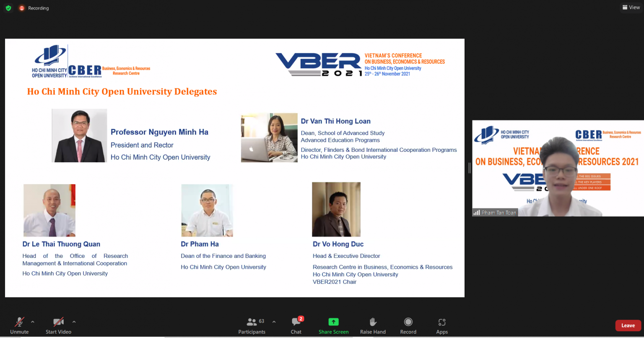Click Dr Van Thi Hong Loan's photo

pyautogui.click(x=269, y=138)
